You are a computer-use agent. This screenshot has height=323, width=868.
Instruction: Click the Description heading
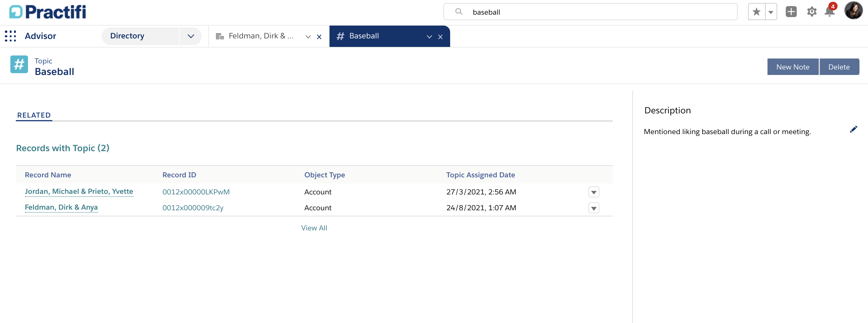[x=668, y=111]
